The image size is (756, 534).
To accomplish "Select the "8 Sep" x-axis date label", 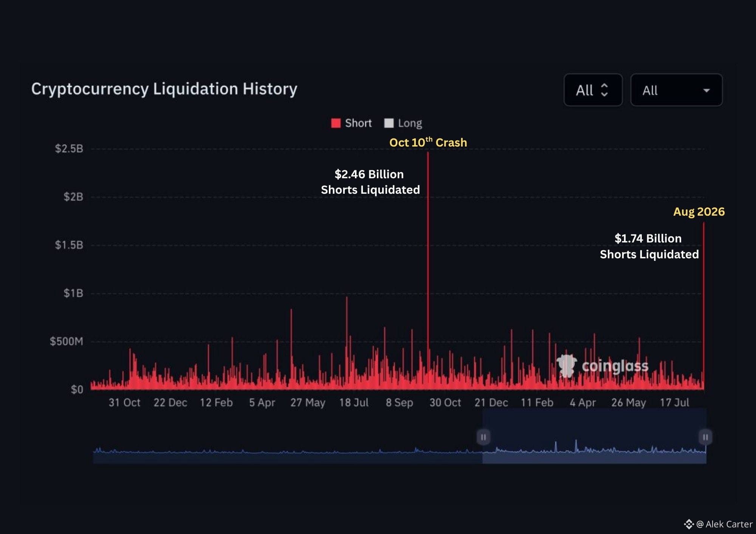I will (400, 403).
